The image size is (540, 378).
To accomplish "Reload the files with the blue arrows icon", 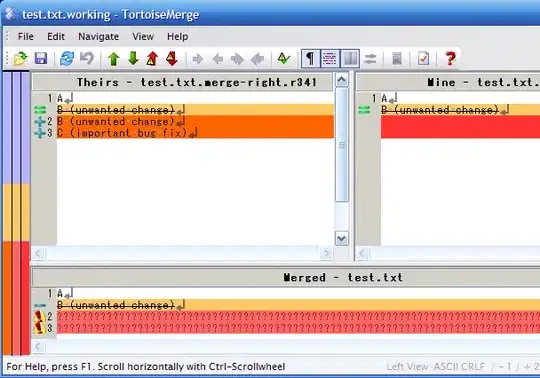I will (67, 59).
